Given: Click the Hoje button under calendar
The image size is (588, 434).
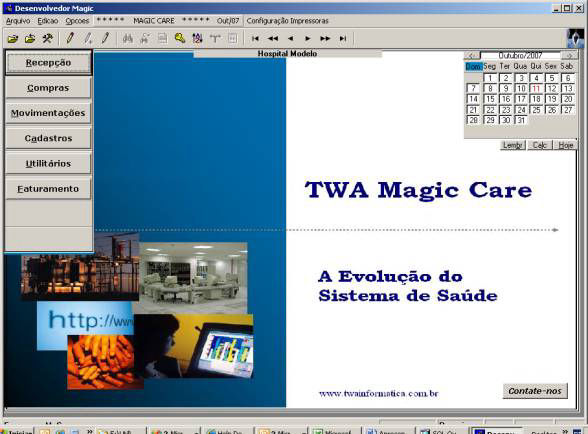Looking at the screenshot, I should (565, 145).
